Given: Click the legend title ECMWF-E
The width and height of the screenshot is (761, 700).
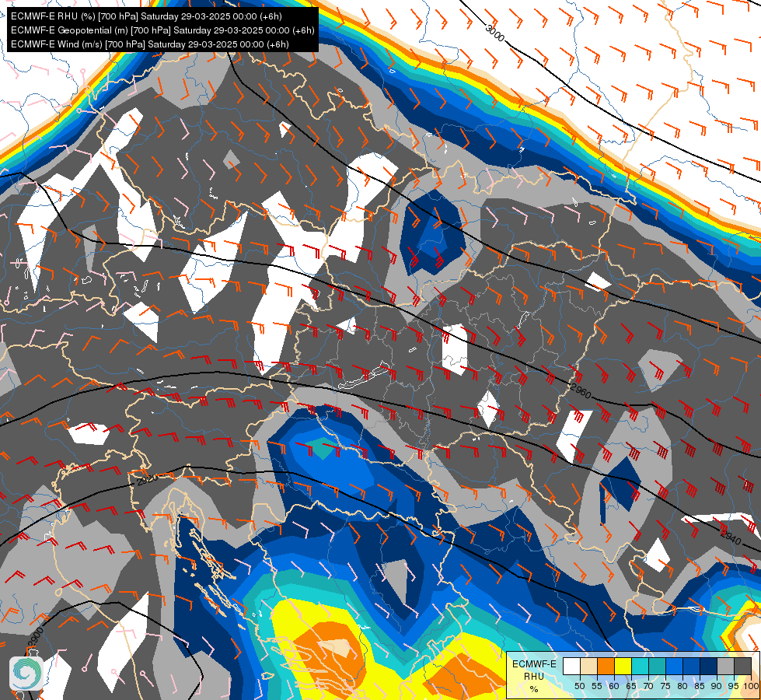Looking at the screenshot, I should coord(534,664).
